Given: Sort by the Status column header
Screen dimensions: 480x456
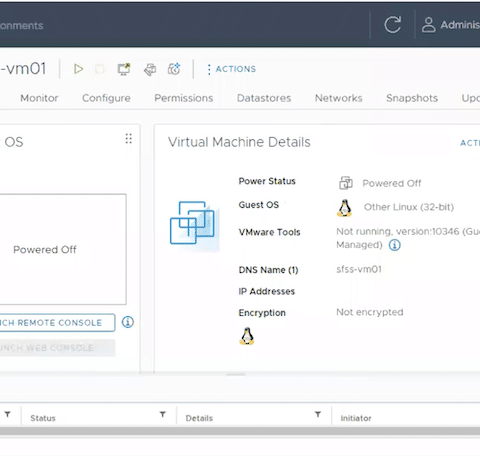Looking at the screenshot, I should click(x=43, y=418).
